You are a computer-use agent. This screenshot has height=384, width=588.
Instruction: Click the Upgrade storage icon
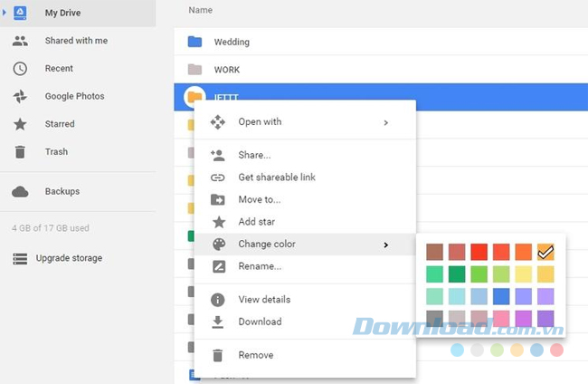coord(20,259)
